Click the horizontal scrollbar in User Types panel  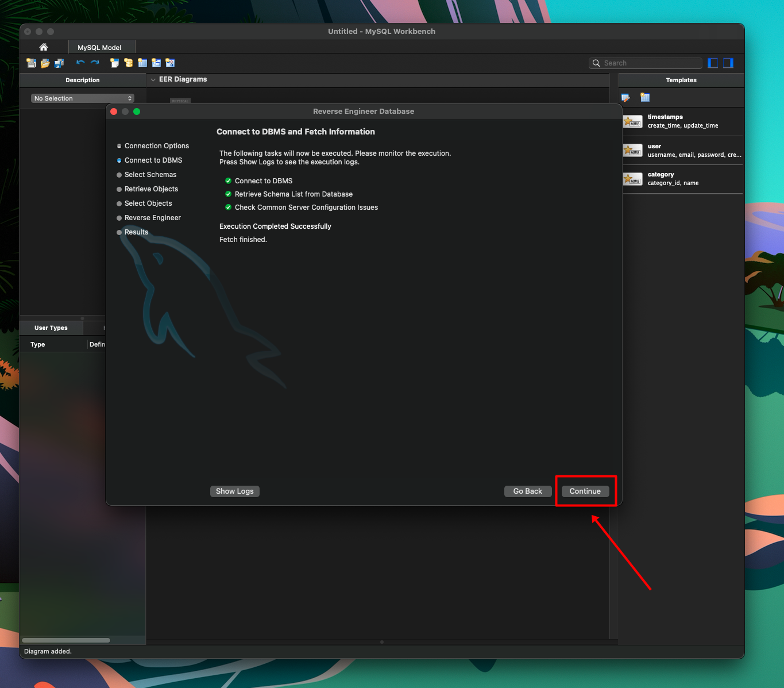tap(66, 640)
